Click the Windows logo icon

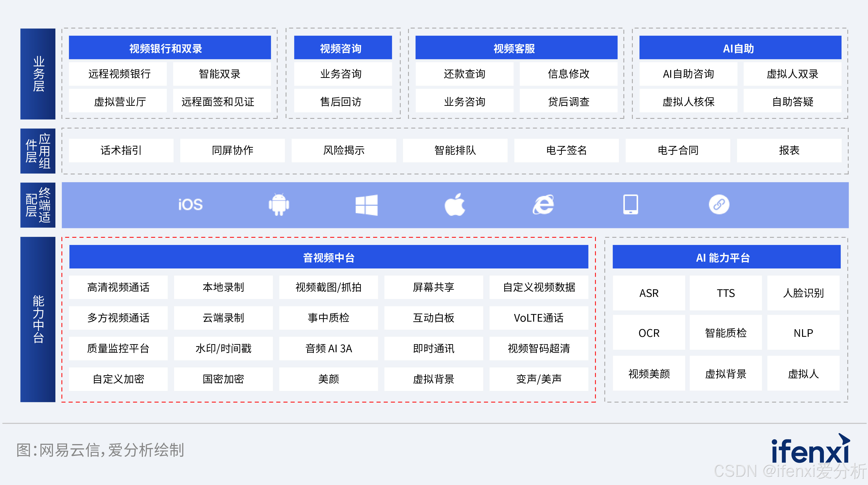367,205
